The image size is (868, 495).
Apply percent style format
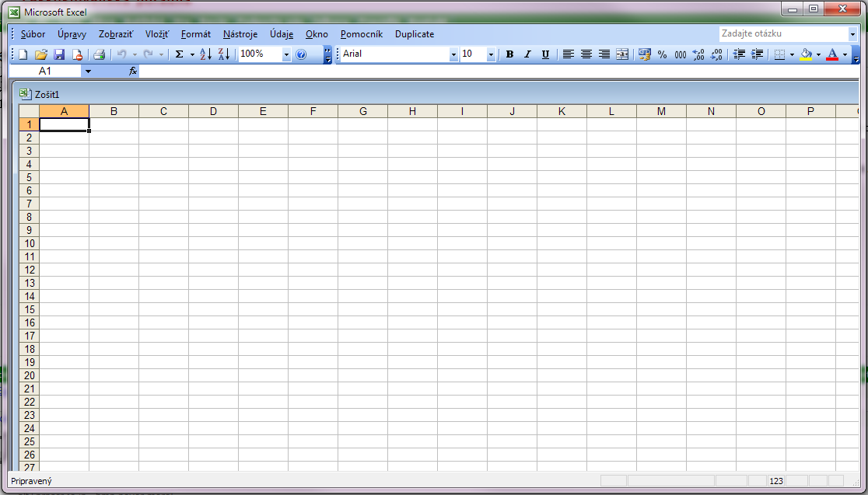[662, 54]
